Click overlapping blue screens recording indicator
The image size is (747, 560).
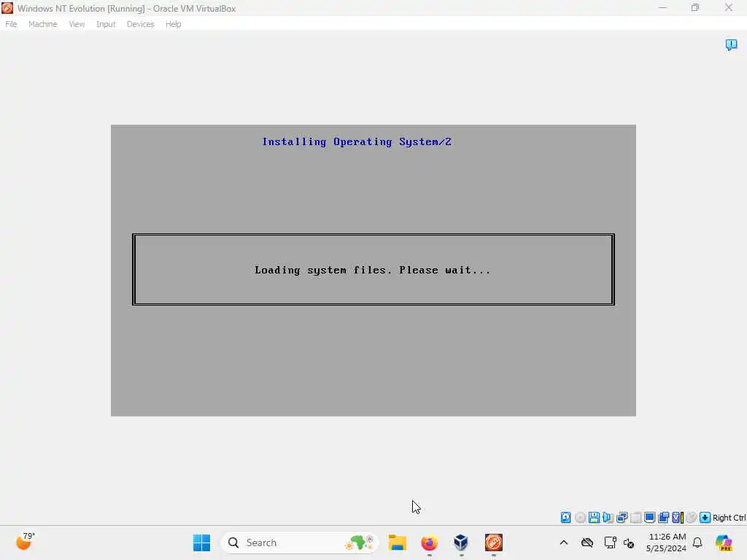tap(663, 517)
